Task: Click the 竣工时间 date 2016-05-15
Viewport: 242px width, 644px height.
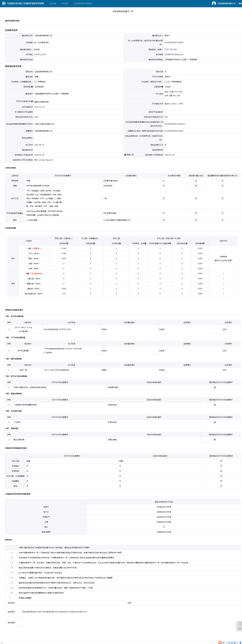Action: click(39, 145)
